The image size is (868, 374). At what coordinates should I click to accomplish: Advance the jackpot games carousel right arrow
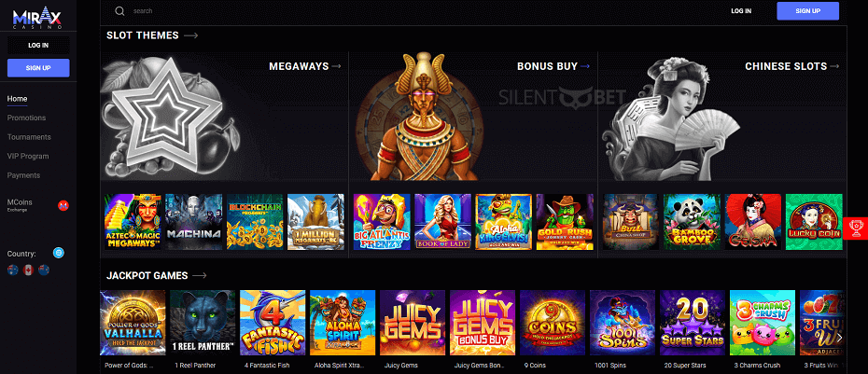coord(839,337)
